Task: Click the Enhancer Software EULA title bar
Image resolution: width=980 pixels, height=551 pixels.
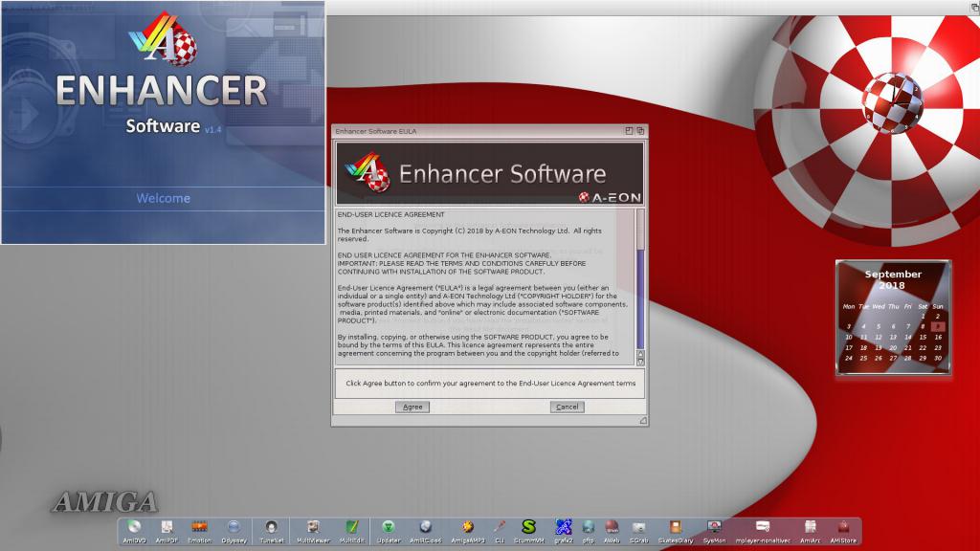Action: (x=479, y=131)
